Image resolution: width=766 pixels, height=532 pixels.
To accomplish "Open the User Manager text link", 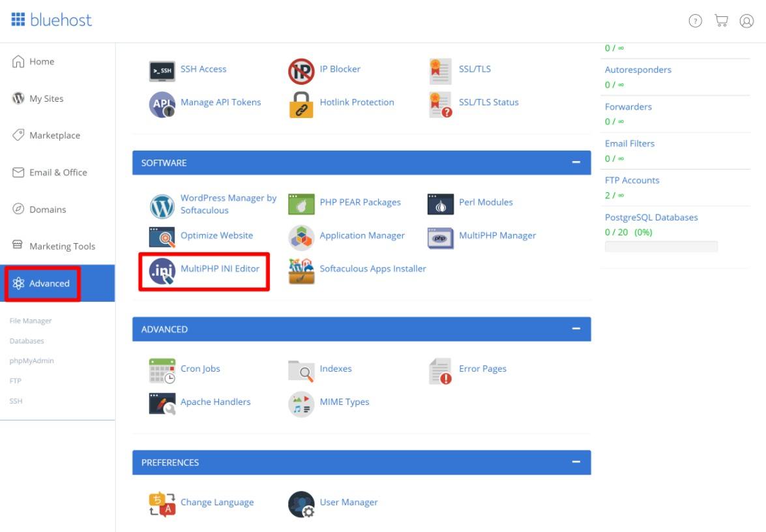I will click(x=348, y=502).
